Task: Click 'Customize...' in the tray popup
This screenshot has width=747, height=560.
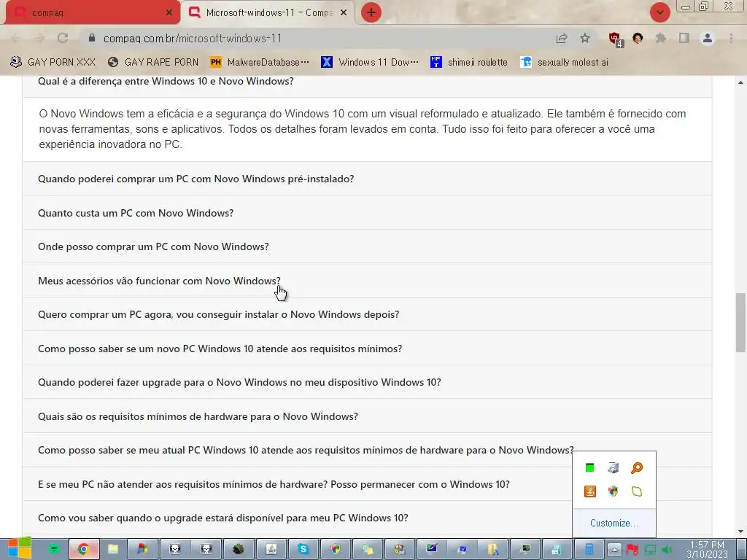Action: [614, 523]
